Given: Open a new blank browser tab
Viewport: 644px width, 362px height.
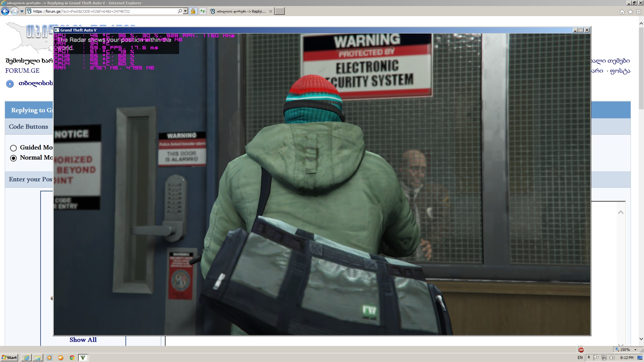Looking at the screenshot, I should pyautogui.click(x=279, y=11).
